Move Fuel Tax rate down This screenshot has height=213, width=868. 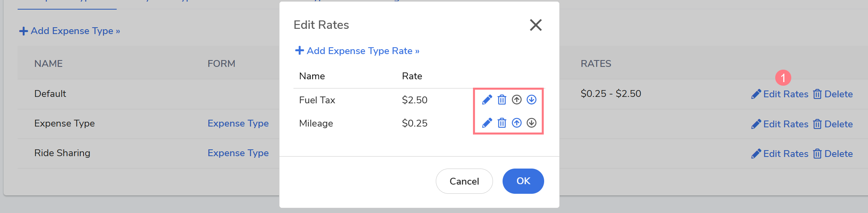(x=531, y=100)
